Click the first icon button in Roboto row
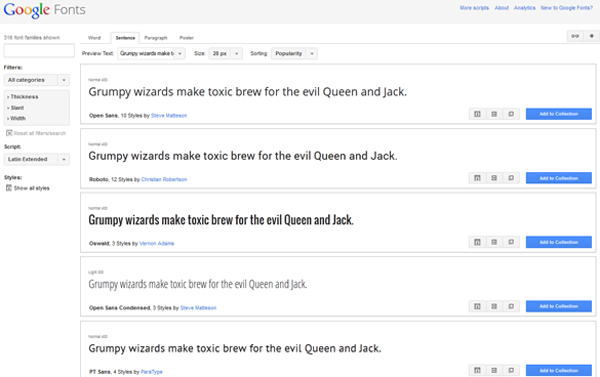Screen dimensions: 600x377 click(477, 178)
